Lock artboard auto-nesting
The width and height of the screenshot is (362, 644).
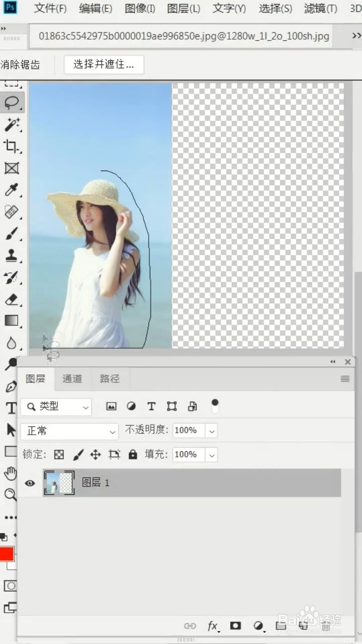pyautogui.click(x=115, y=455)
